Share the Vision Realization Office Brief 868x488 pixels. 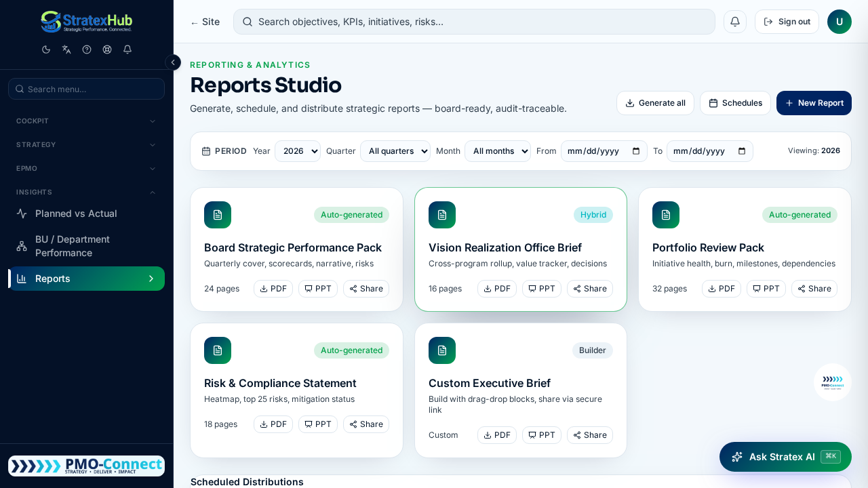point(590,289)
